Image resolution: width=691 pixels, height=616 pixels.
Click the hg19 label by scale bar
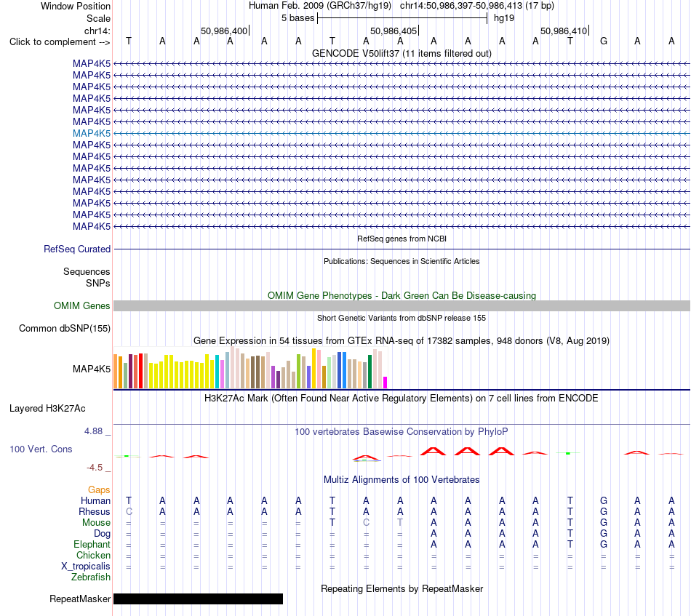click(x=504, y=18)
